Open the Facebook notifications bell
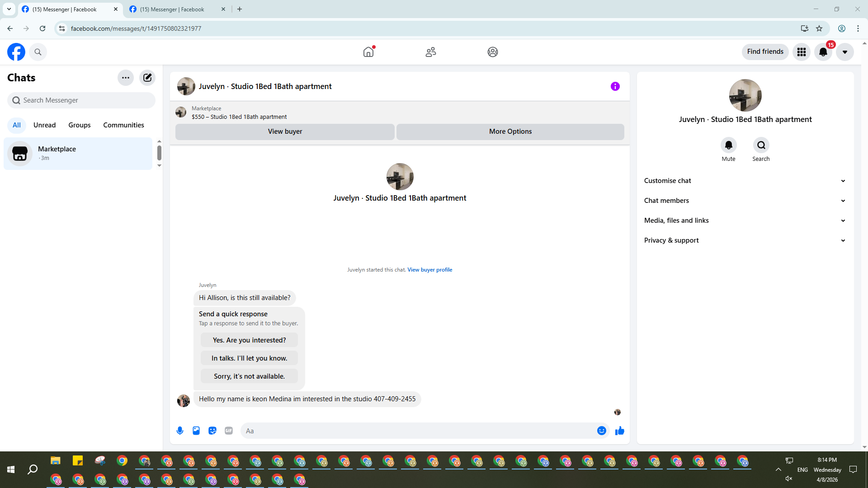Viewport: 868px width, 488px height. tap(823, 52)
